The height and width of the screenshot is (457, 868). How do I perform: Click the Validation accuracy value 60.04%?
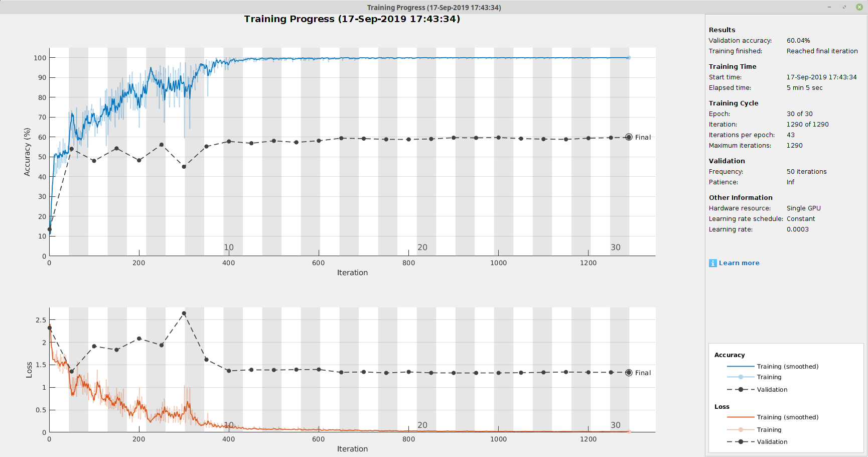coord(798,41)
